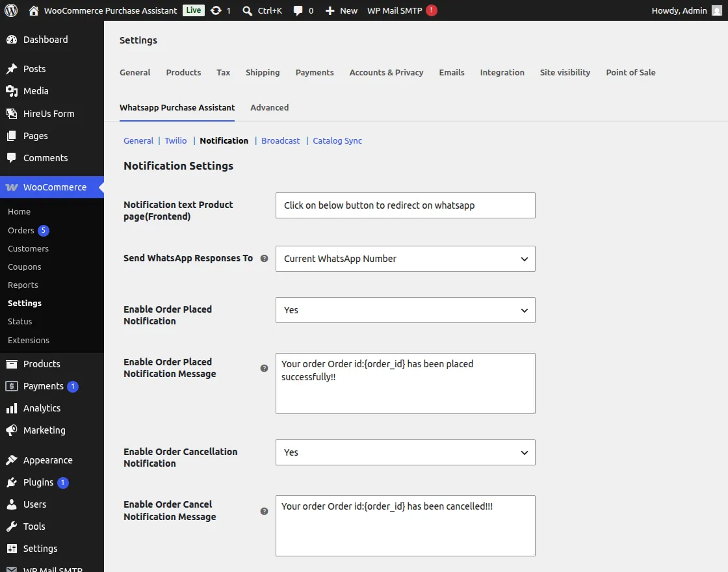This screenshot has height=572, width=728.
Task: Click the HireUs Form icon
Action: (12, 114)
